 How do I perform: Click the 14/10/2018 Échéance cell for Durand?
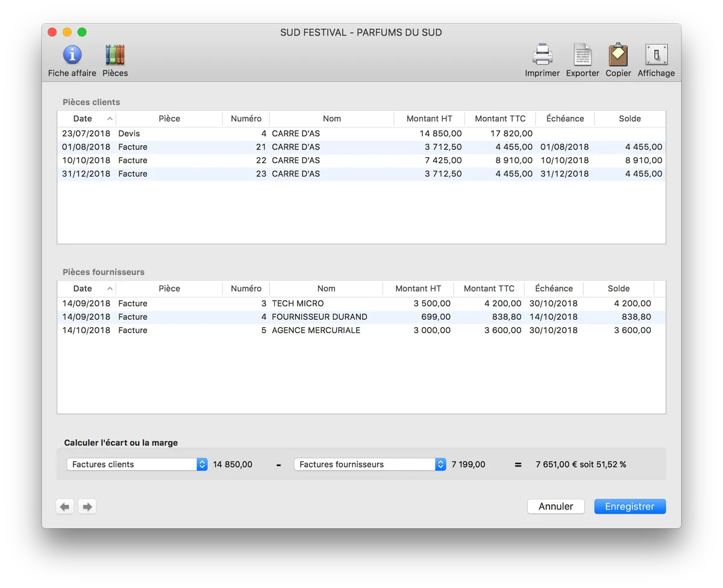553,317
